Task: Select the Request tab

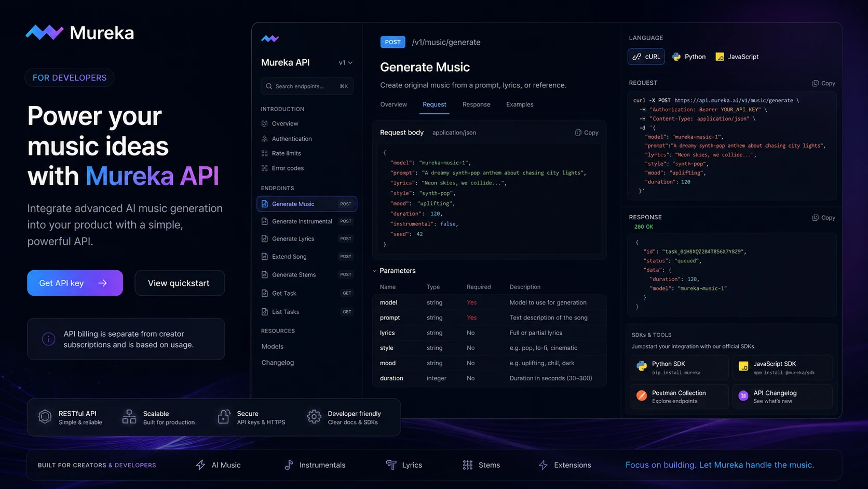Action: point(435,104)
